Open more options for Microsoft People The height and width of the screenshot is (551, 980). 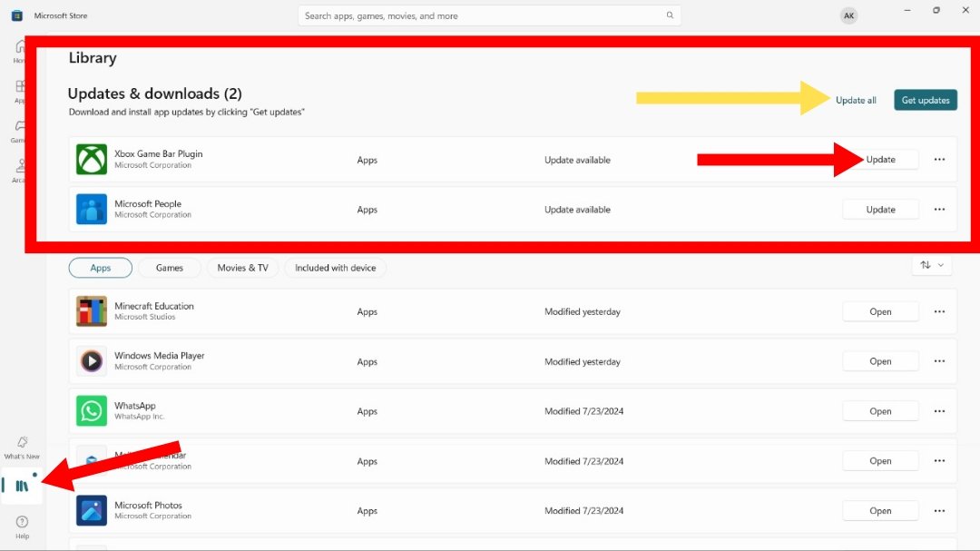point(939,210)
